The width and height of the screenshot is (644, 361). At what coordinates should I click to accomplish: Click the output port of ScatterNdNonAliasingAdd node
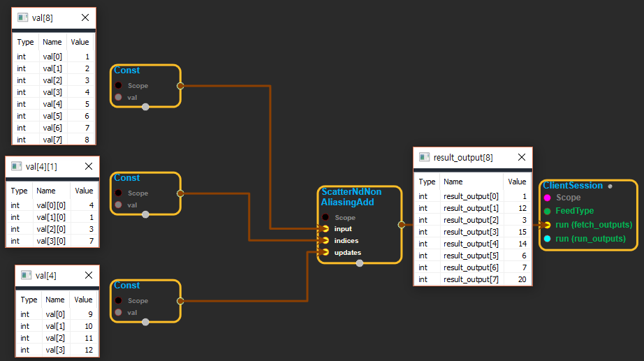(x=401, y=225)
